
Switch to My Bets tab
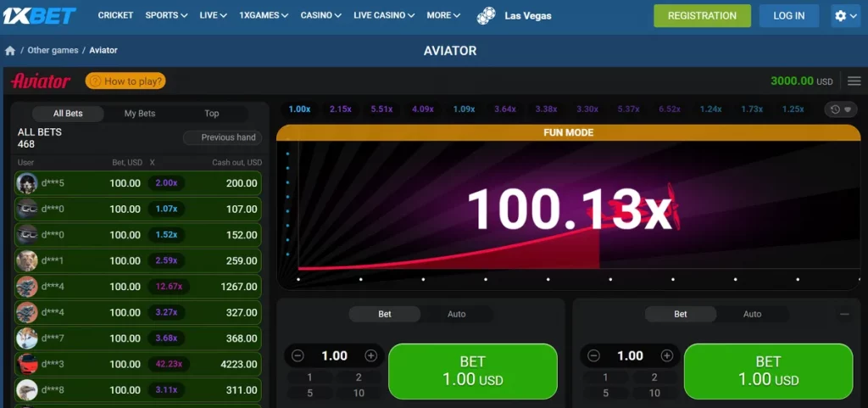point(140,114)
